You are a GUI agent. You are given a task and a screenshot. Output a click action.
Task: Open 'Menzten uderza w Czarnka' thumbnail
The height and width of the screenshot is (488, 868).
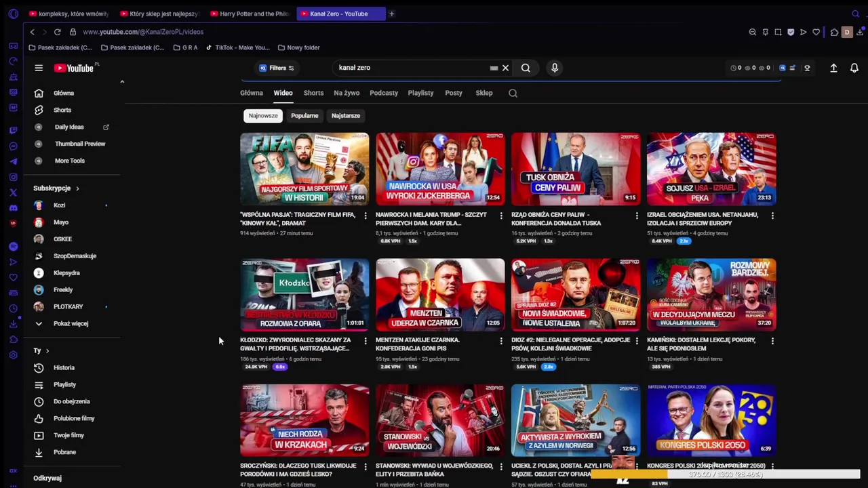440,294
